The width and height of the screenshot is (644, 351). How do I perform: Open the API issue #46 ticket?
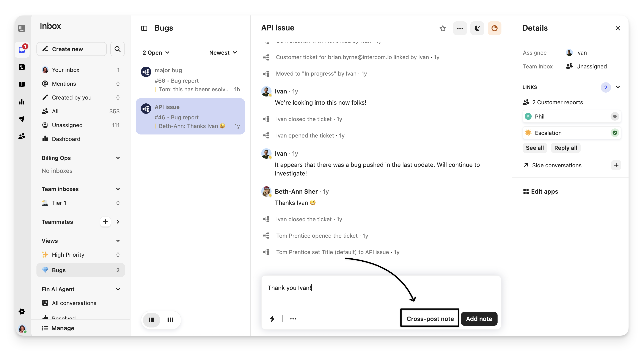click(190, 116)
